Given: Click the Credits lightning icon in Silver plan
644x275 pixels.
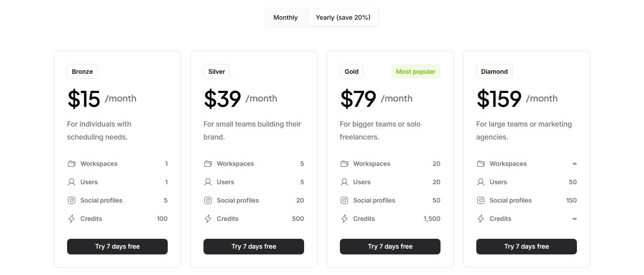Looking at the screenshot, I should [x=208, y=219].
